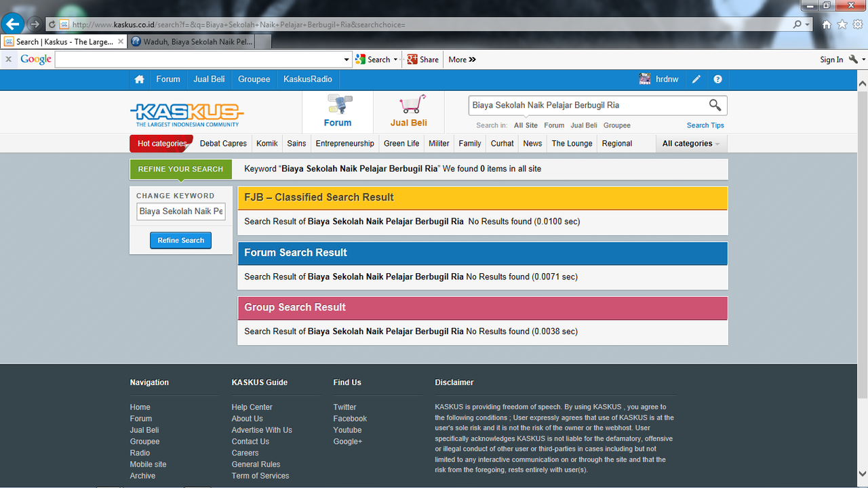Click the FJB – Classified Search Result header
868x488 pixels.
(482, 197)
